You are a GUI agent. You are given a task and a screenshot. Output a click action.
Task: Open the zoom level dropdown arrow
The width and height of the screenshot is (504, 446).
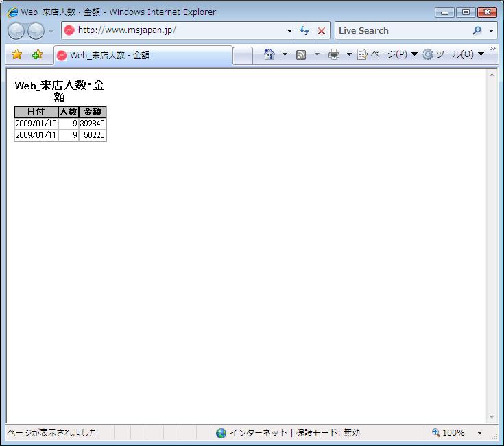(x=479, y=433)
